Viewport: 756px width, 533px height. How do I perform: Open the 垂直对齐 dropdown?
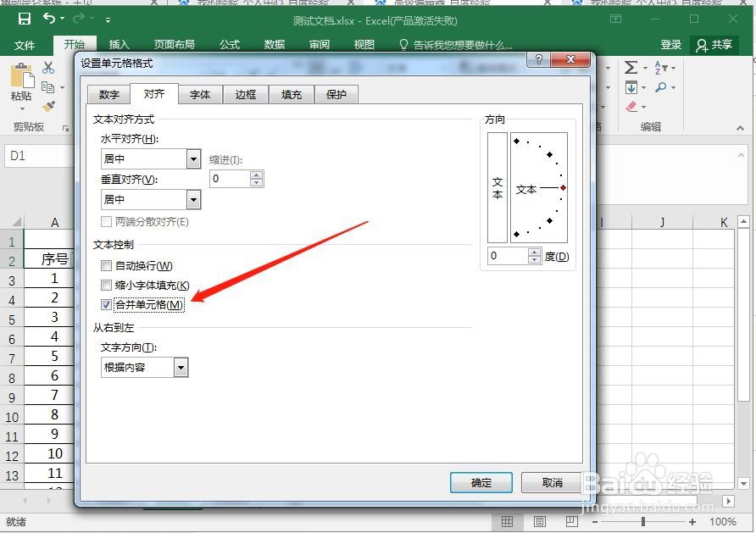point(193,198)
